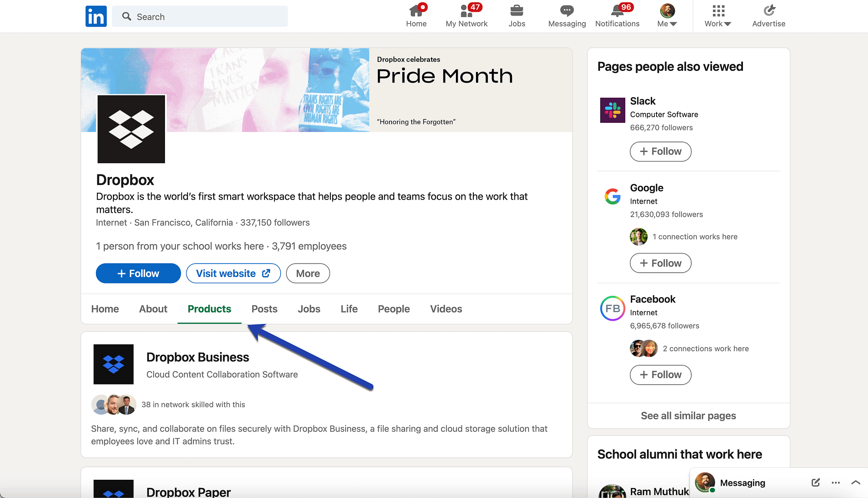This screenshot has height=498, width=868.
Task: Open the Dropbox Business product
Action: [198, 357]
